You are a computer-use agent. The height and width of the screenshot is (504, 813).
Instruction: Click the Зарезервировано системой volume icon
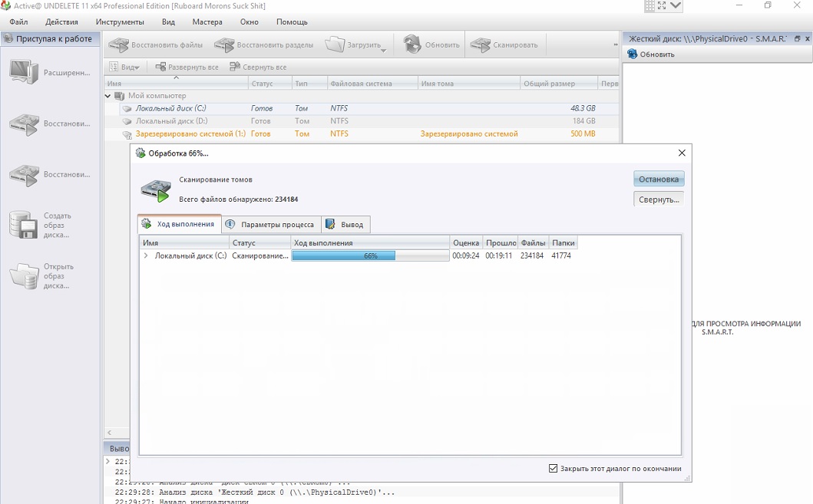click(127, 135)
